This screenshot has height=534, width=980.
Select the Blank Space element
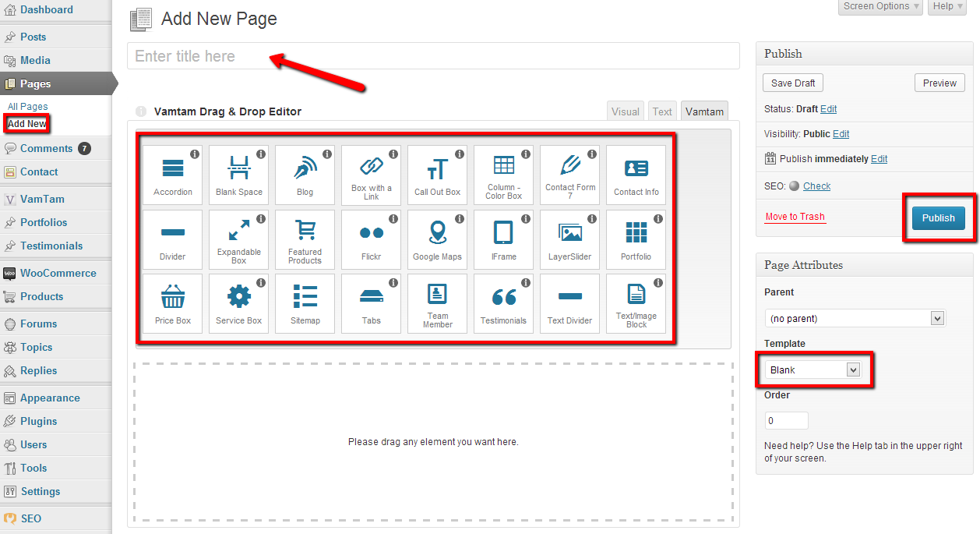click(x=239, y=175)
